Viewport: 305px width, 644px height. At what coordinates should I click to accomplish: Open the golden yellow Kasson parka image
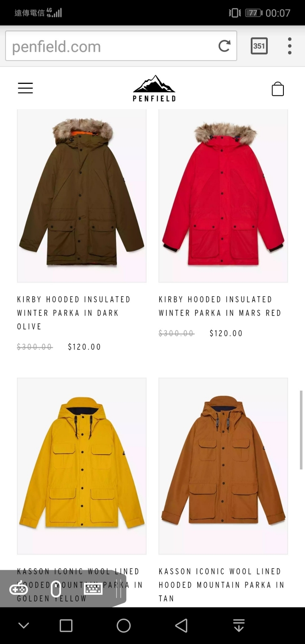(x=82, y=466)
